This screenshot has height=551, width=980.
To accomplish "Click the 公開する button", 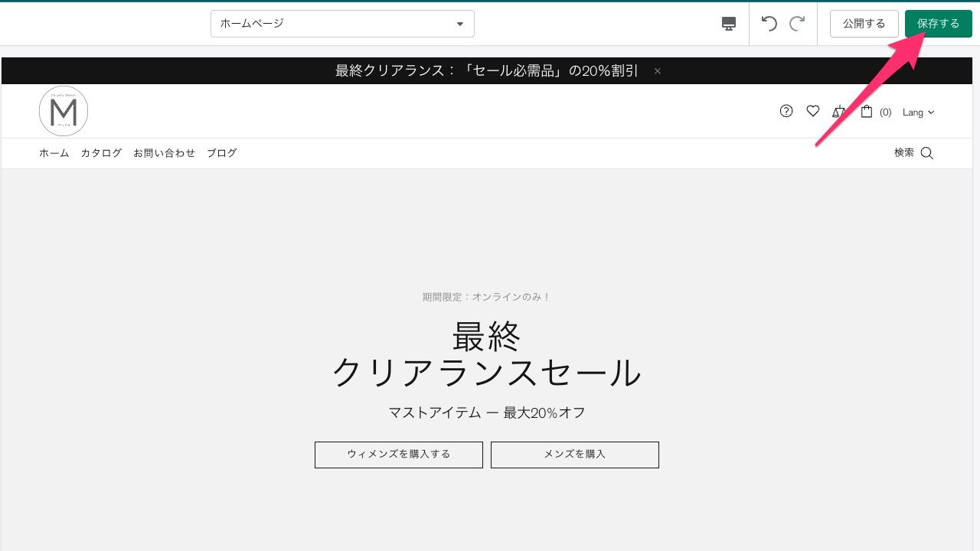I will [864, 24].
